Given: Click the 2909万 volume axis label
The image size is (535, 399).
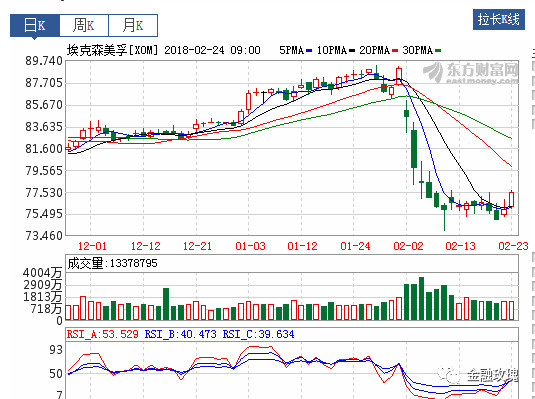Looking at the screenshot, I should (x=42, y=285).
